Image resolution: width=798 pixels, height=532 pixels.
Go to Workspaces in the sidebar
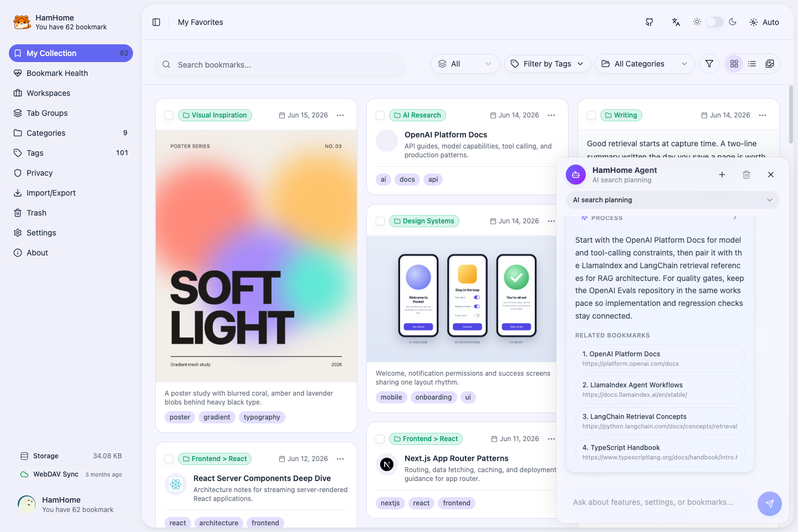[71, 93]
